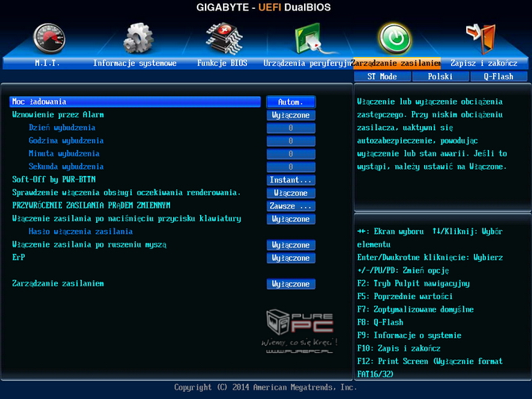Click the green power button icon
The width and height of the screenshot is (532, 399).
coord(395,39)
